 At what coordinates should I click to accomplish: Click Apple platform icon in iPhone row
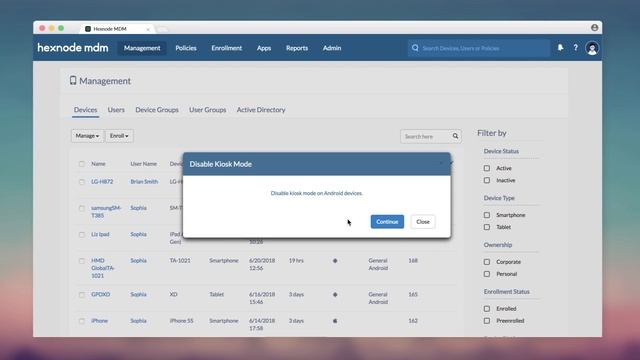(335, 321)
